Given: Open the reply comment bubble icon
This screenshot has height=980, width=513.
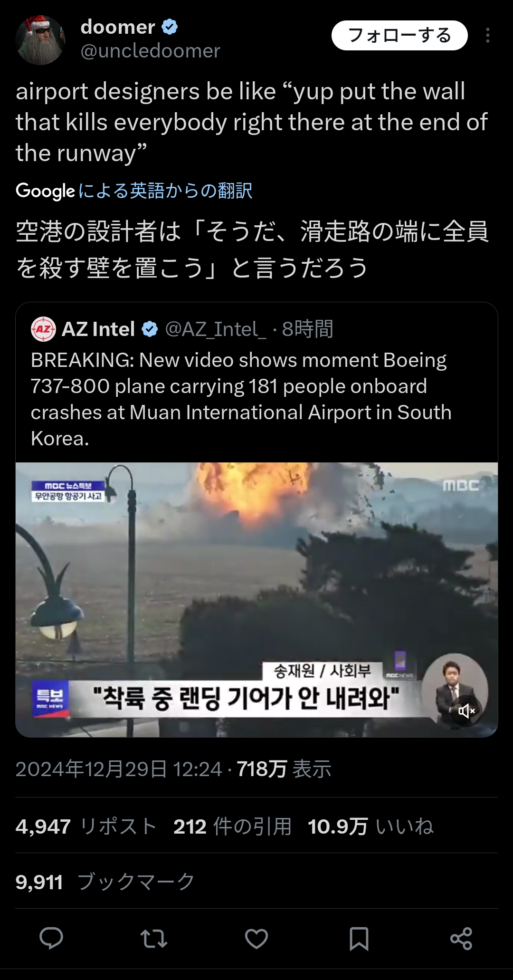Looking at the screenshot, I should [51, 938].
